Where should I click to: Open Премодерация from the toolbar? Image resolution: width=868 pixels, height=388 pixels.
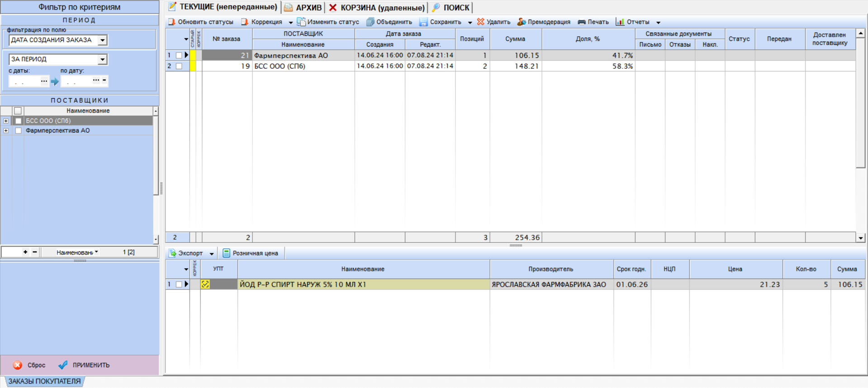click(x=522, y=22)
